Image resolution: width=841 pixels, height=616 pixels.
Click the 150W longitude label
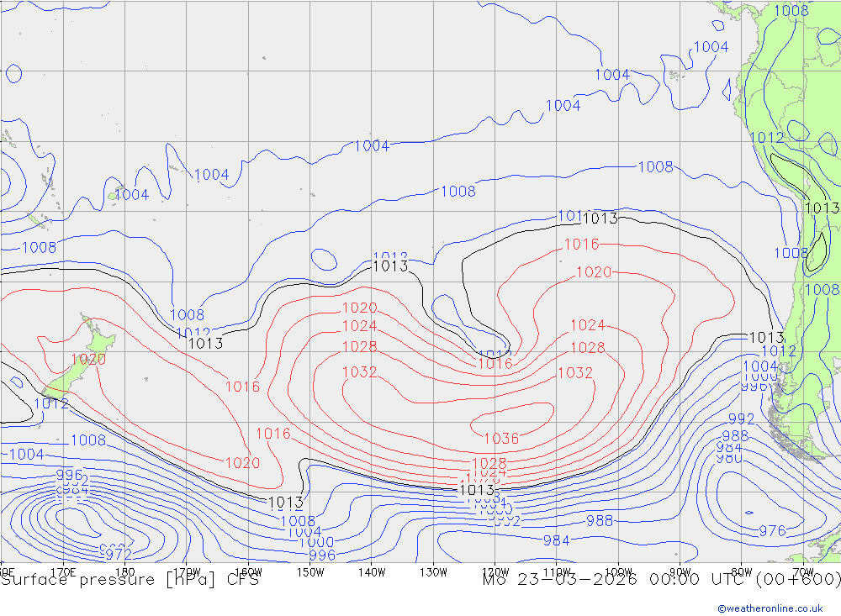(310, 572)
